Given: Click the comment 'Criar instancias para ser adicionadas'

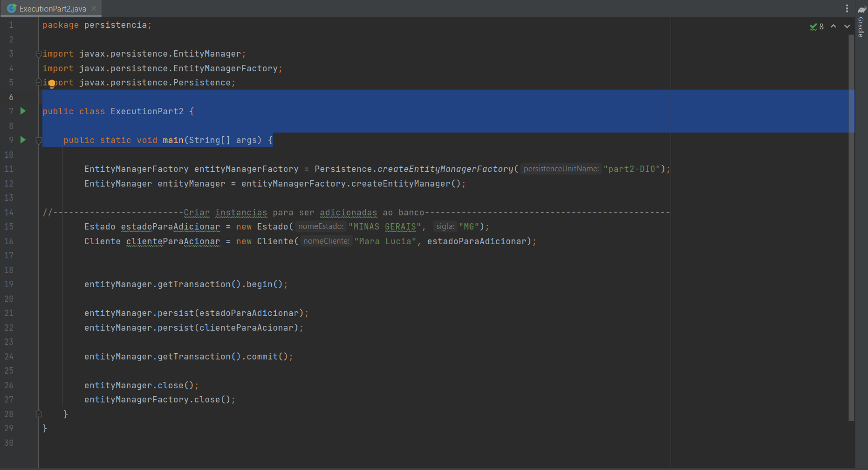Looking at the screenshot, I should pyautogui.click(x=280, y=212).
